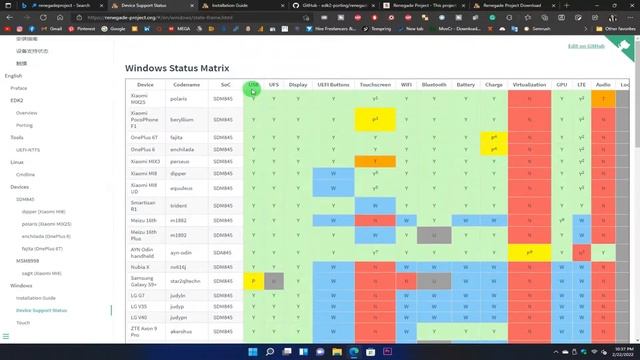
Task: Open Touch in the sidebar
Action: pos(23,322)
